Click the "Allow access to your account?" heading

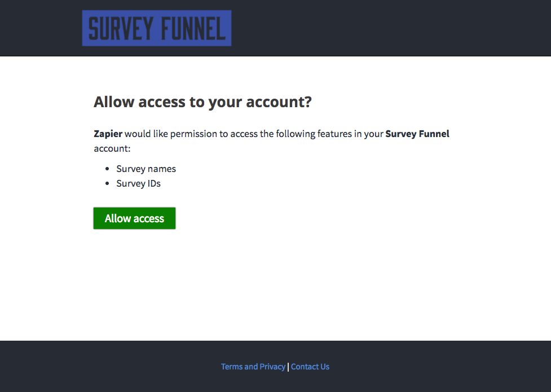click(202, 102)
